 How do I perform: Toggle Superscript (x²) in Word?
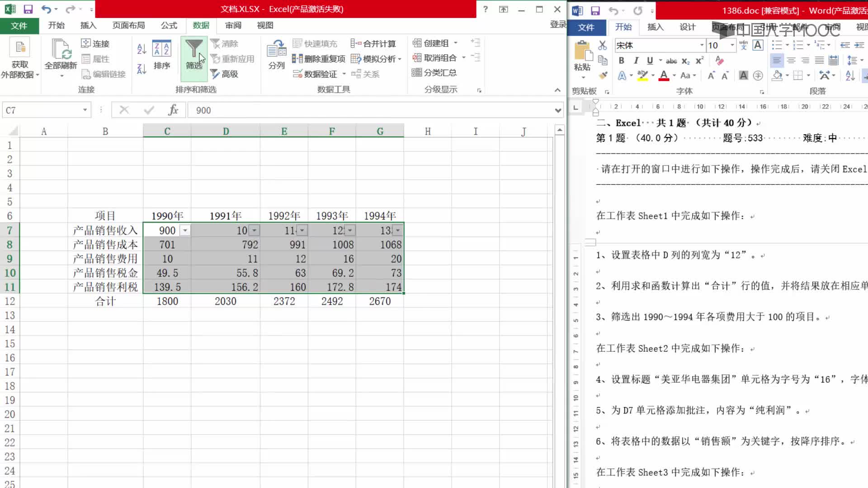pos(699,61)
